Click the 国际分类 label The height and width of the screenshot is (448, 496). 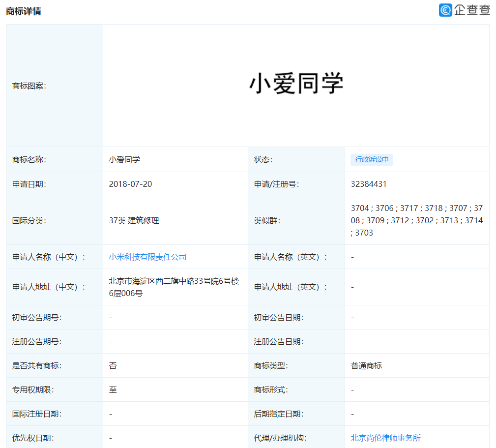(29, 220)
